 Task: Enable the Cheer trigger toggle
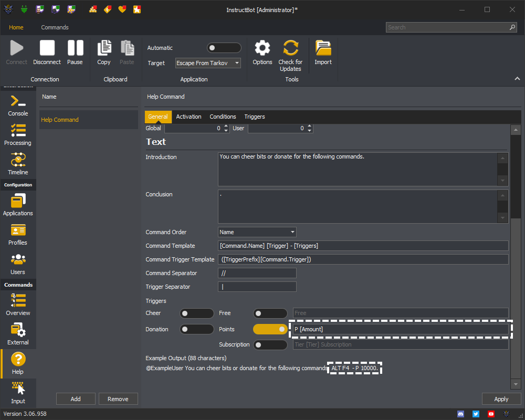[x=196, y=313]
